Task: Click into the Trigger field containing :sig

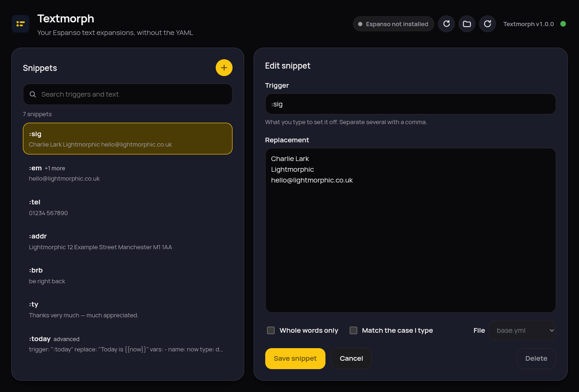Action: tap(410, 104)
